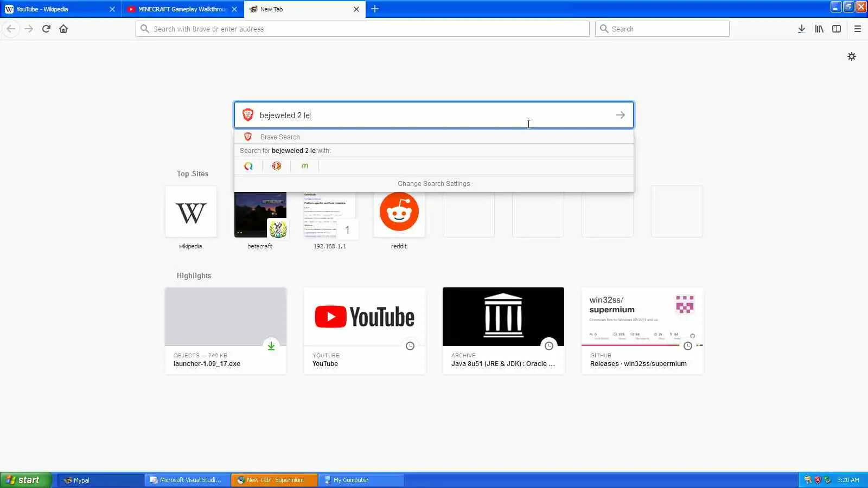The width and height of the screenshot is (868, 488).
Task: Select the New Tab tab
Action: [305, 9]
